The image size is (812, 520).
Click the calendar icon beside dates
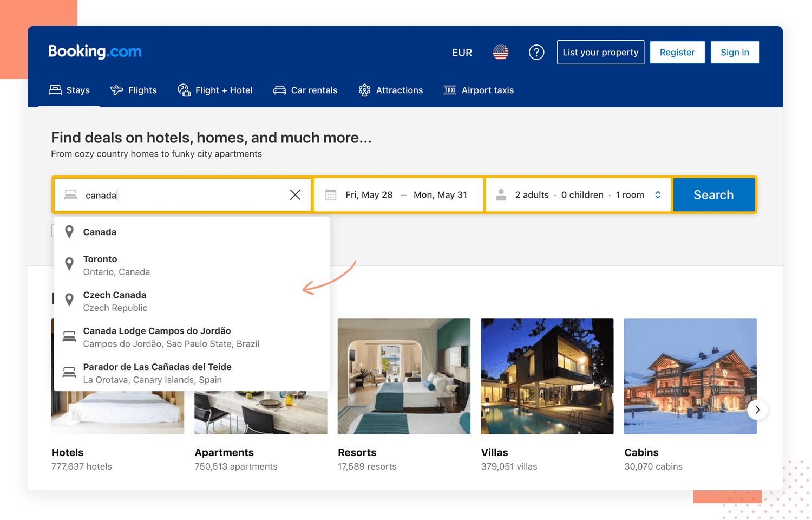331,194
